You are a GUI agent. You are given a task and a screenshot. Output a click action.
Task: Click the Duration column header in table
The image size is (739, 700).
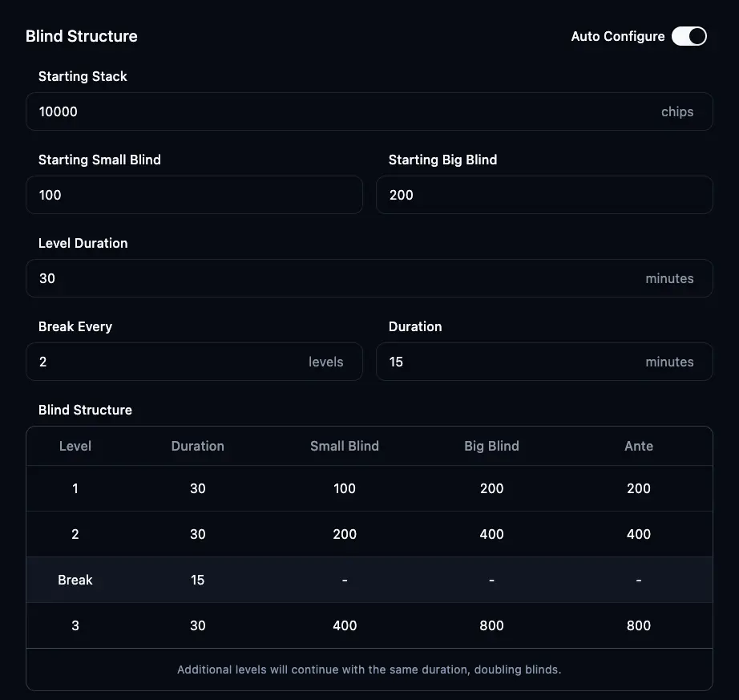pyautogui.click(x=198, y=446)
